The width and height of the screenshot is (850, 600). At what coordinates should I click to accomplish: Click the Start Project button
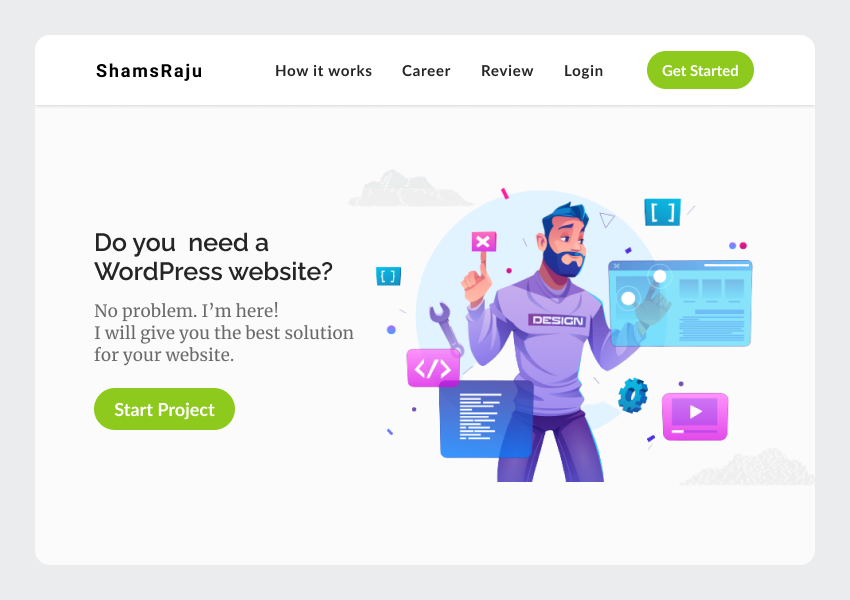point(164,409)
